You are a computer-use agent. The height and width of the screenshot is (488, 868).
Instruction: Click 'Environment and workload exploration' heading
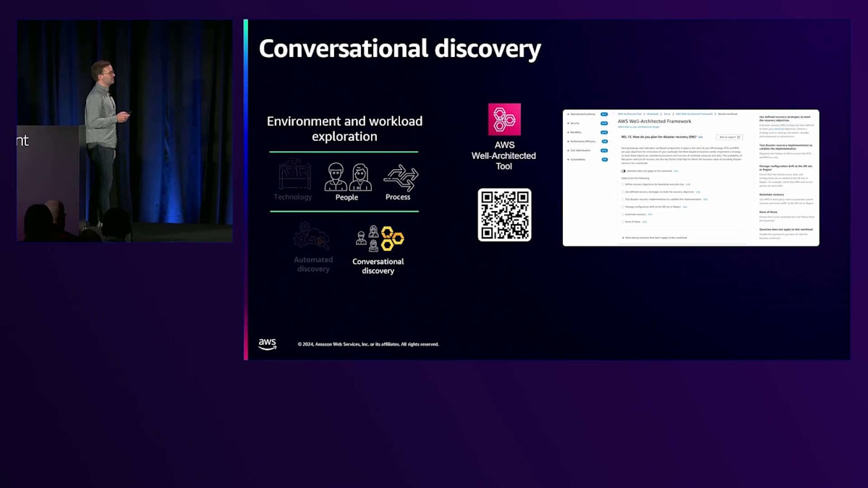pos(345,129)
